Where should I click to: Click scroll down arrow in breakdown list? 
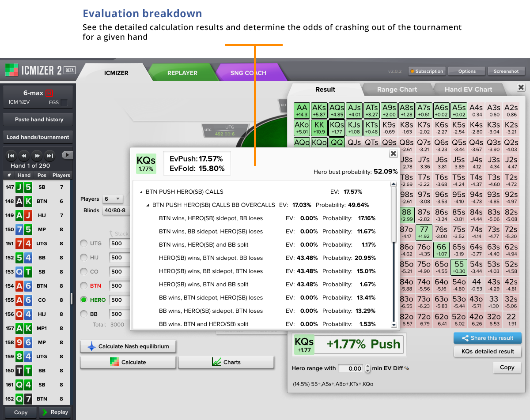[394, 325]
